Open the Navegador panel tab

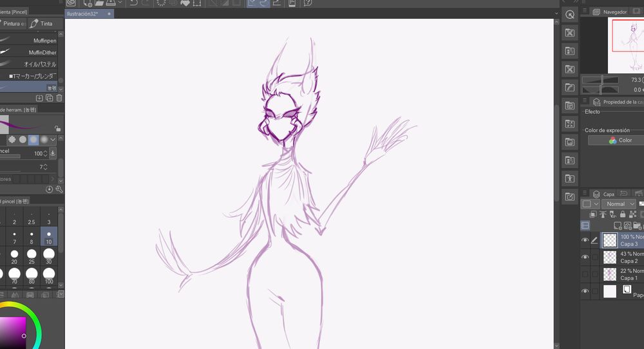(x=611, y=12)
